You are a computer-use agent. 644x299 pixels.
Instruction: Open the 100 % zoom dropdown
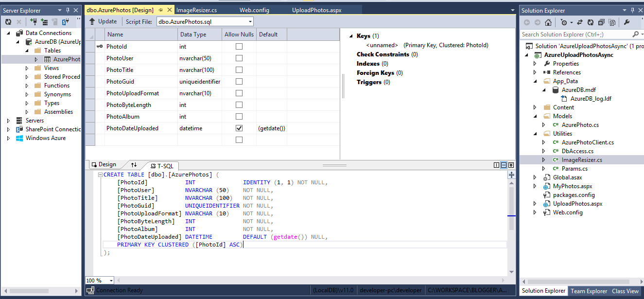point(111,281)
